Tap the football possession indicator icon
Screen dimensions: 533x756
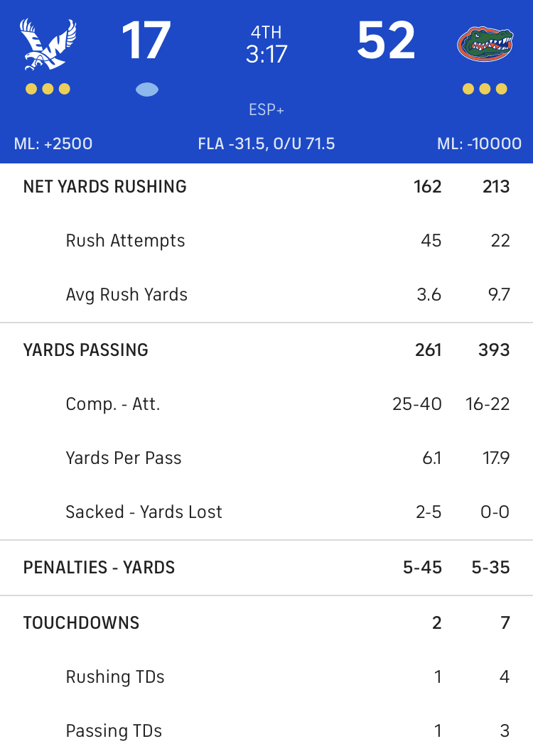(147, 90)
